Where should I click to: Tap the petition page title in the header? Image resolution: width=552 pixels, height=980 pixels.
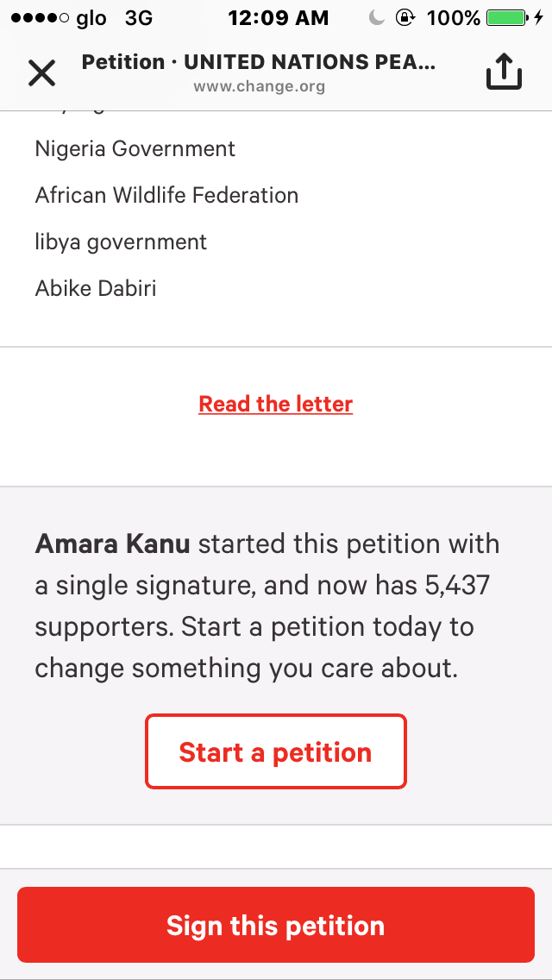coord(259,62)
